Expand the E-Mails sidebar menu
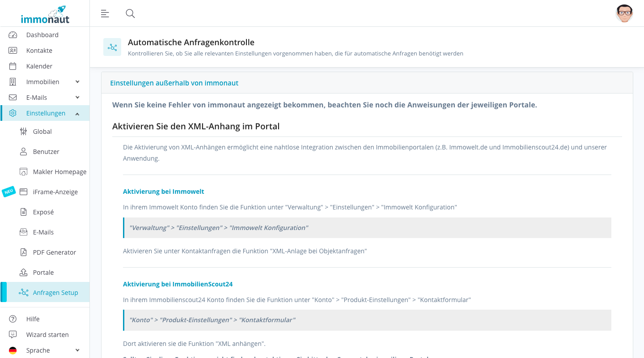This screenshot has width=644, height=358. pos(77,97)
